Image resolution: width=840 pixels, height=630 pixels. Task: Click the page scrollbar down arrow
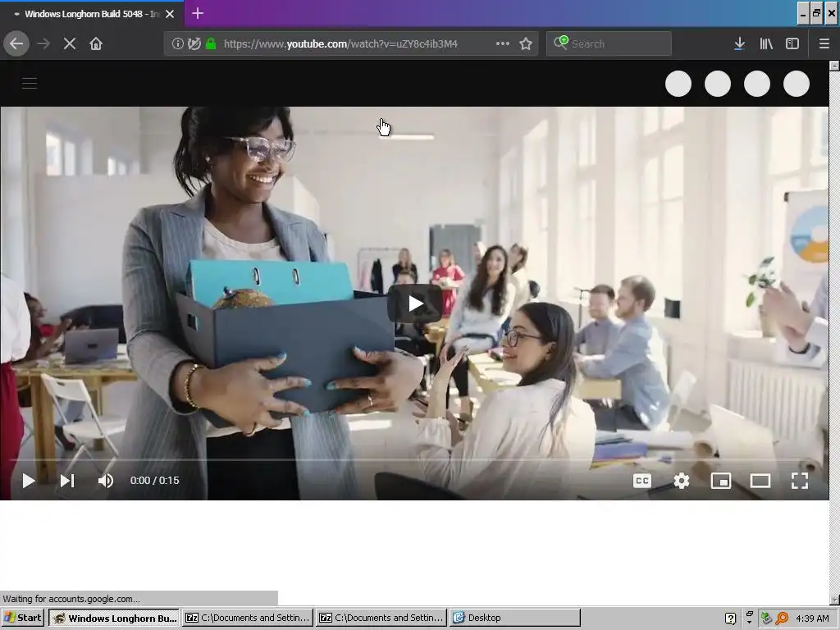[834, 600]
